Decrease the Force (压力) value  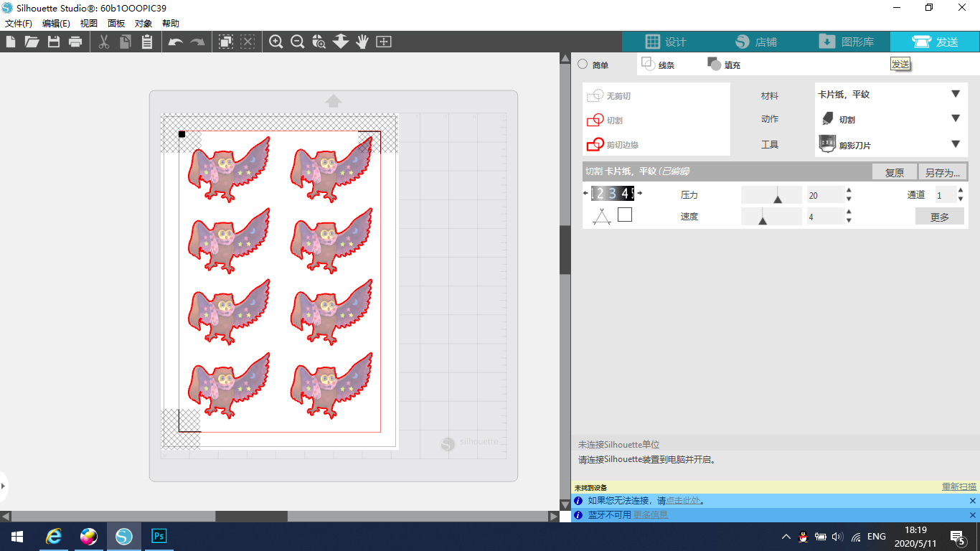849,199
